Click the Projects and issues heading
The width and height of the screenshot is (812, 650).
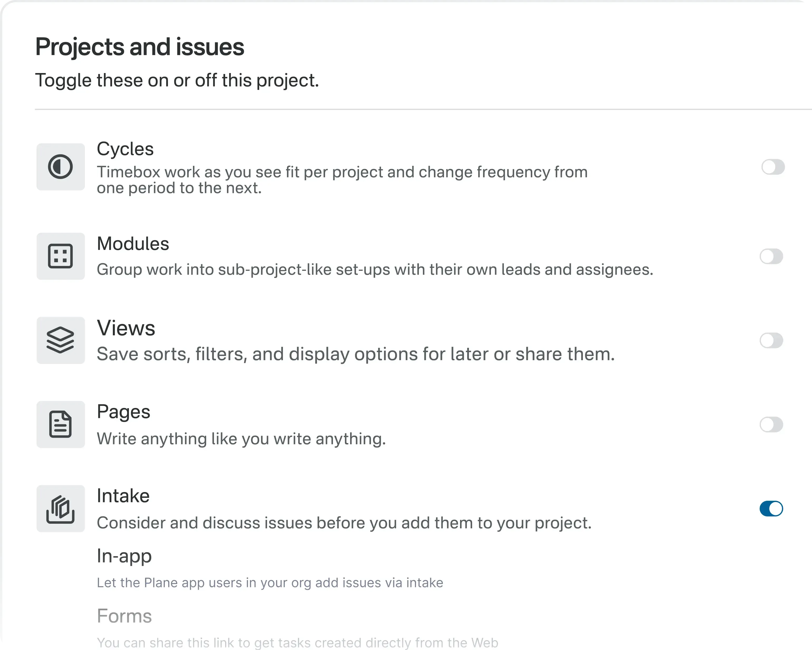pyautogui.click(x=139, y=47)
